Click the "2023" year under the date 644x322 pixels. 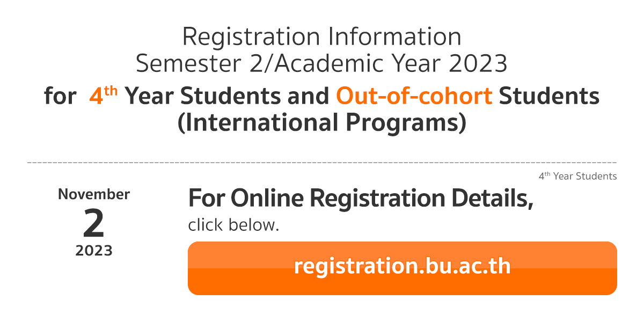click(94, 251)
